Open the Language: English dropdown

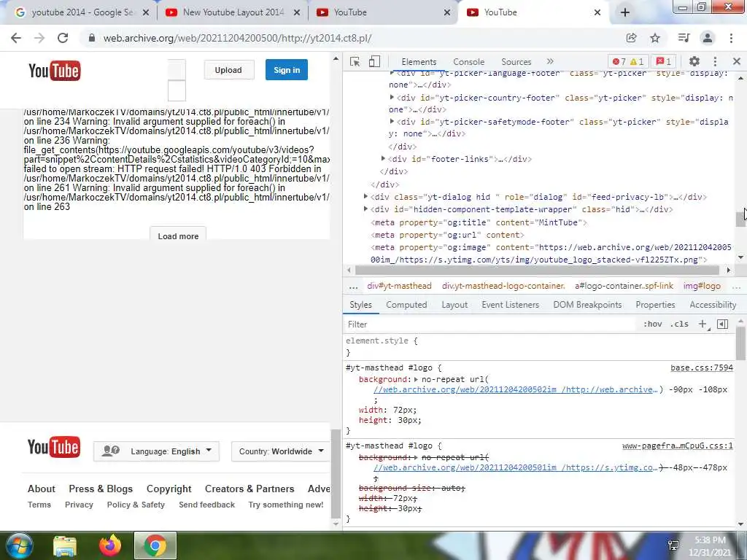coord(157,451)
